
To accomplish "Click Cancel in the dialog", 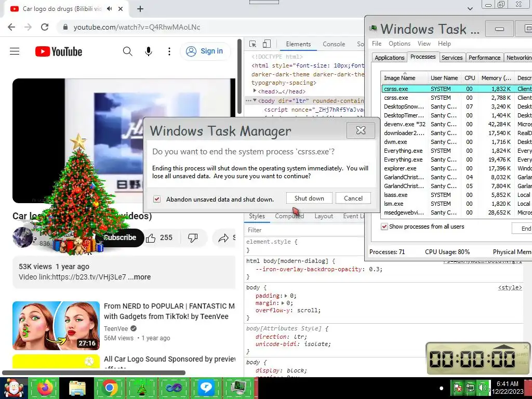I will tap(353, 198).
